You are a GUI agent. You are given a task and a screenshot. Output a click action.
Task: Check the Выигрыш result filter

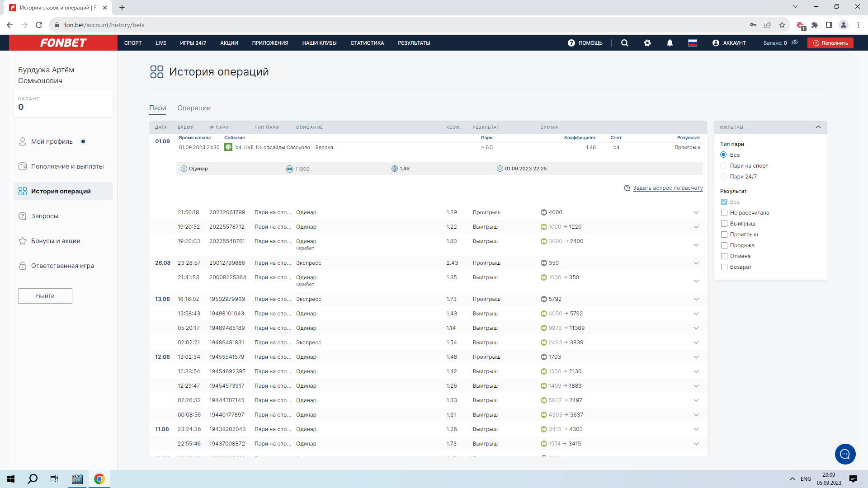[724, 224]
